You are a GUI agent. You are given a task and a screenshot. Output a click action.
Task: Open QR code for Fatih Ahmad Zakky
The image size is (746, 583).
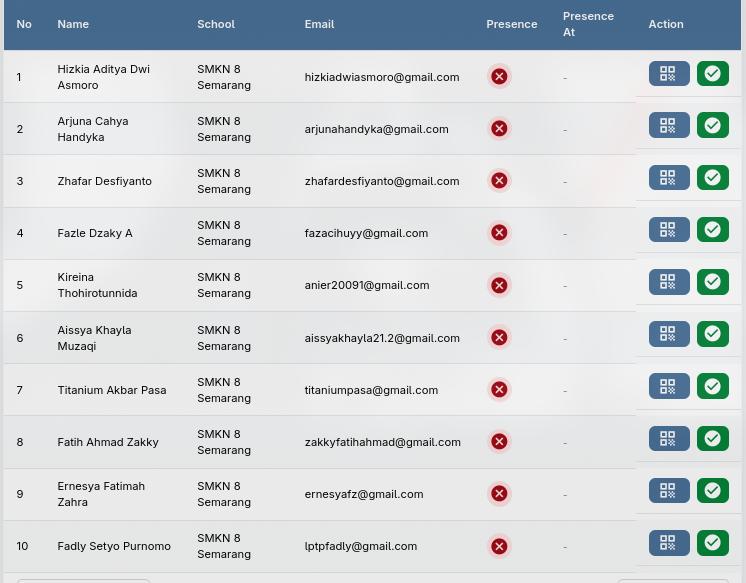668,439
